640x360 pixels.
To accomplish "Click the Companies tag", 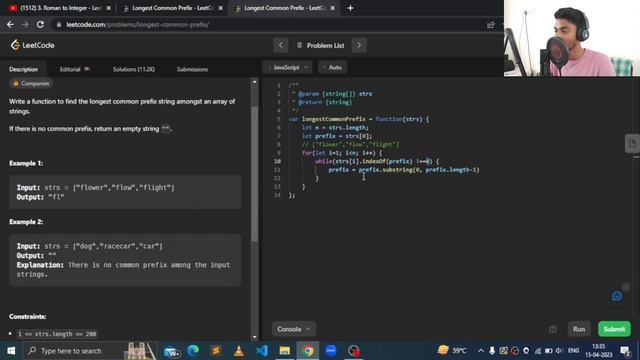I will [x=31, y=83].
